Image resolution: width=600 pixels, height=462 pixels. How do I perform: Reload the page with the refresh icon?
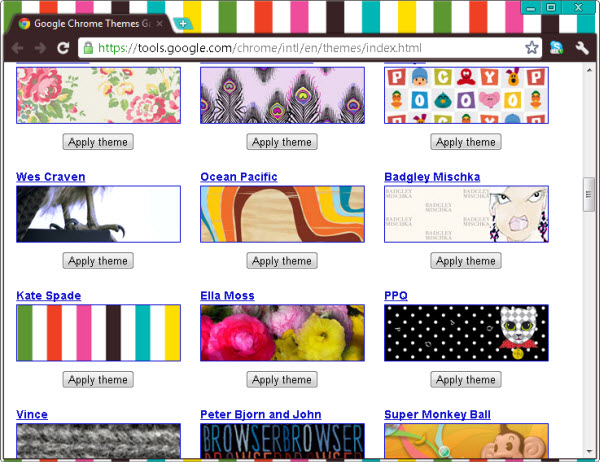pyautogui.click(x=63, y=47)
